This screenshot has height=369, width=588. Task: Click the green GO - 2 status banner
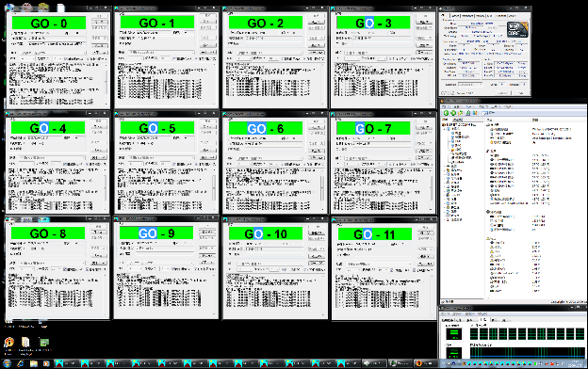pyautogui.click(x=266, y=23)
